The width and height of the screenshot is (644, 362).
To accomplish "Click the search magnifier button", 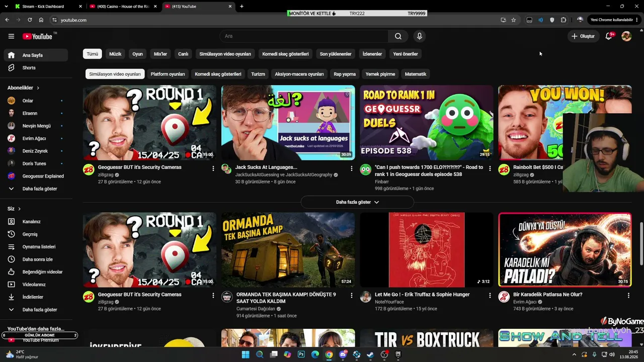I will [398, 36].
